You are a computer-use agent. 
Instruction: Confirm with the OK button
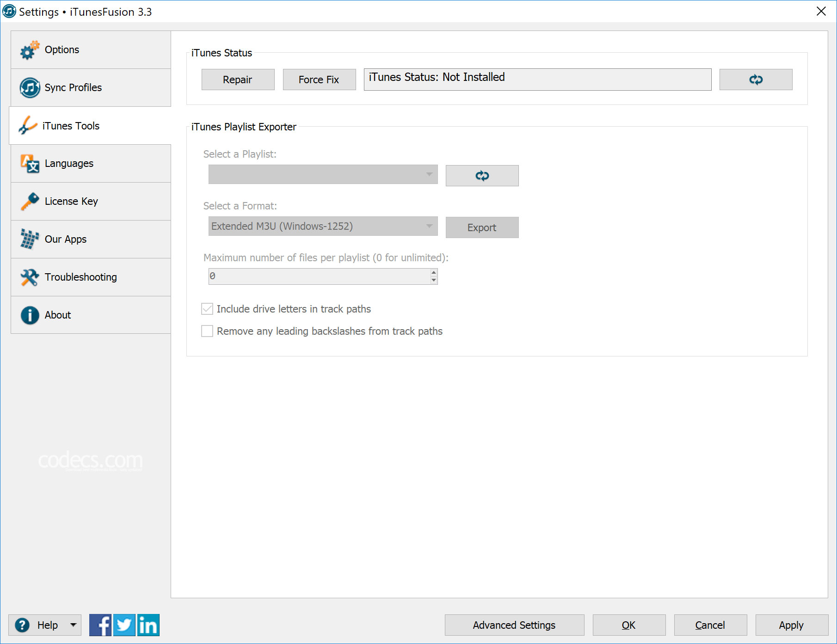click(629, 625)
